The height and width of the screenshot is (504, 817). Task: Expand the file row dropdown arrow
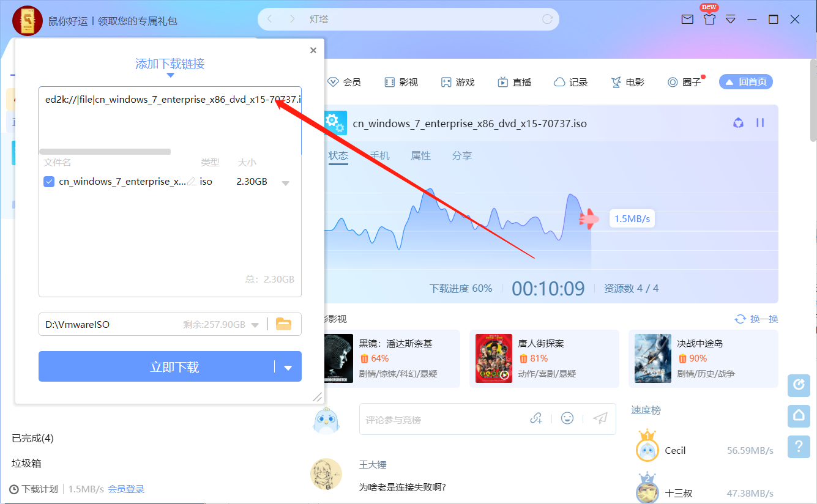tap(285, 183)
